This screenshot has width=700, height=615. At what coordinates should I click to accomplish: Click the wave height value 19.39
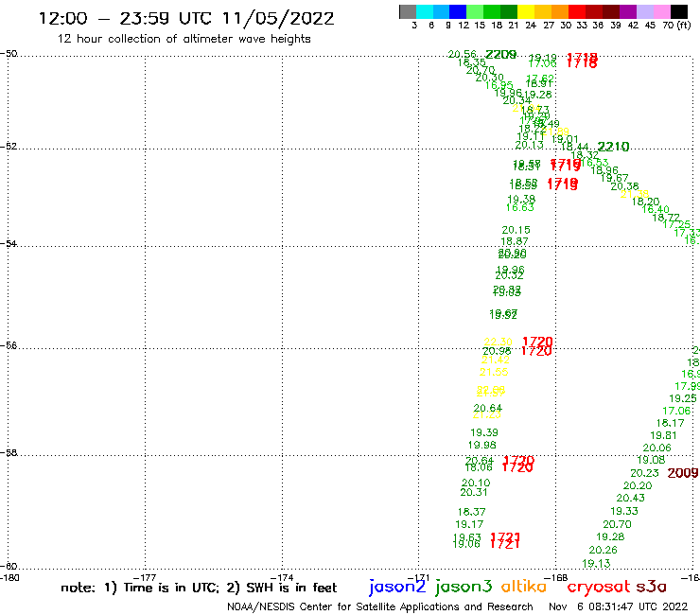(x=484, y=432)
